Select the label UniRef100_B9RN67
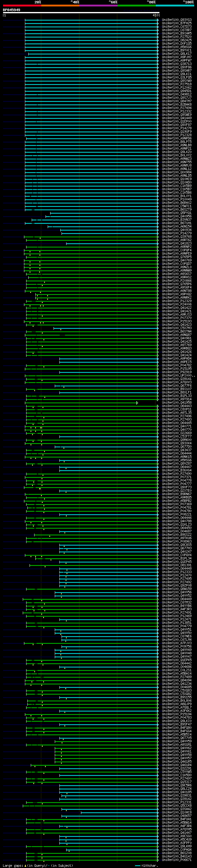 (177, 494)
